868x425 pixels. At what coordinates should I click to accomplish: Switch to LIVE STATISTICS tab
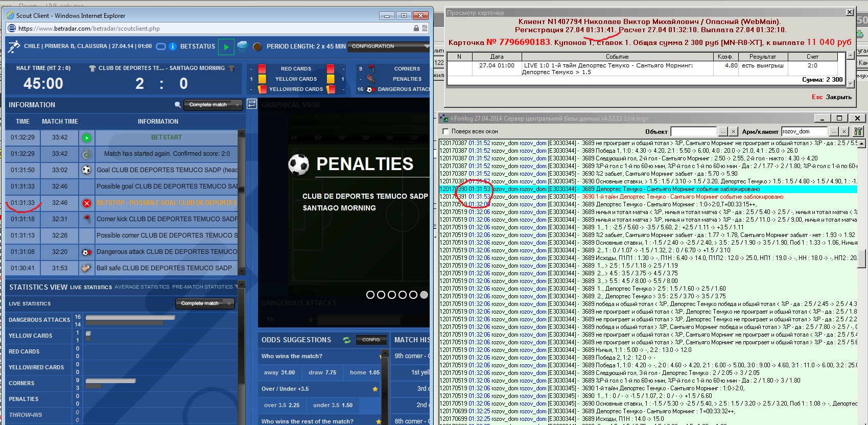91,287
